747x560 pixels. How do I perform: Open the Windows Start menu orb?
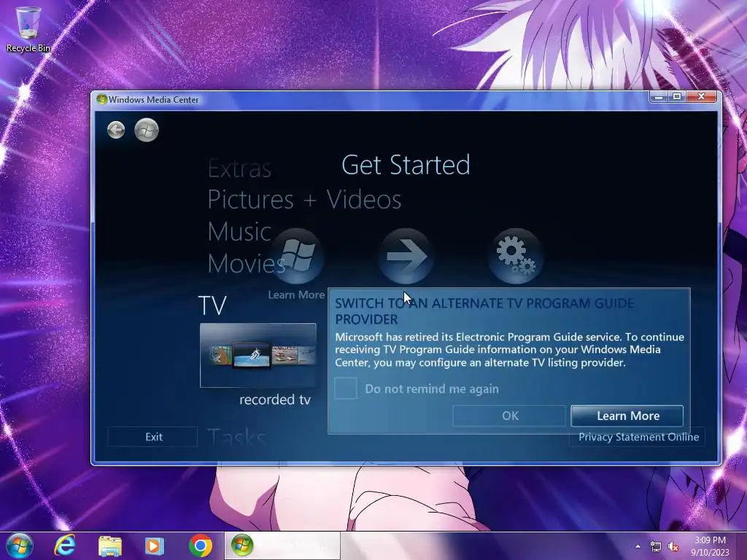[19, 545]
